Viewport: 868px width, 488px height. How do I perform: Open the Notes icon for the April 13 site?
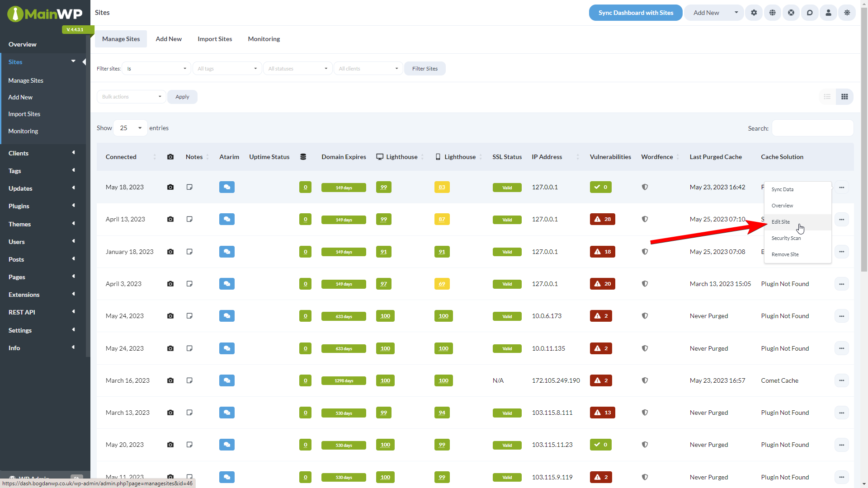click(x=189, y=219)
